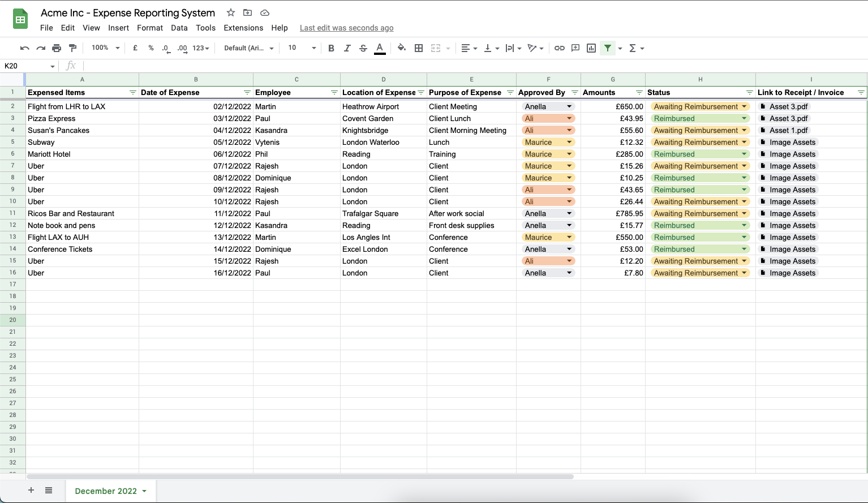Open the zoom 100% dropdown
The image size is (868, 503).
tap(106, 48)
